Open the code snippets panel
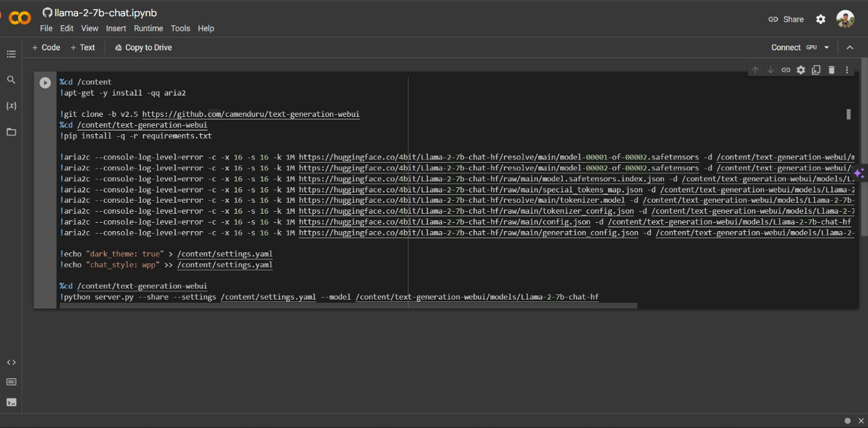 [x=11, y=362]
